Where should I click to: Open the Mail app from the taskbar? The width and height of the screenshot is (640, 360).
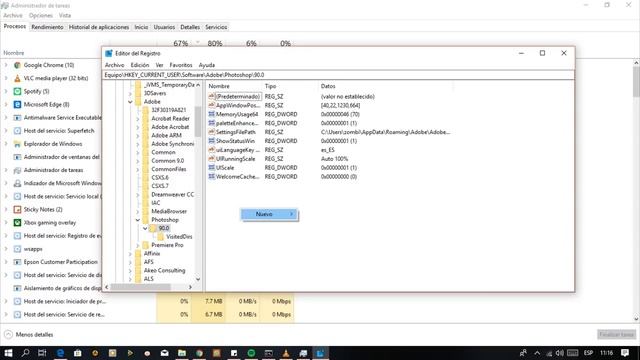[164, 353]
